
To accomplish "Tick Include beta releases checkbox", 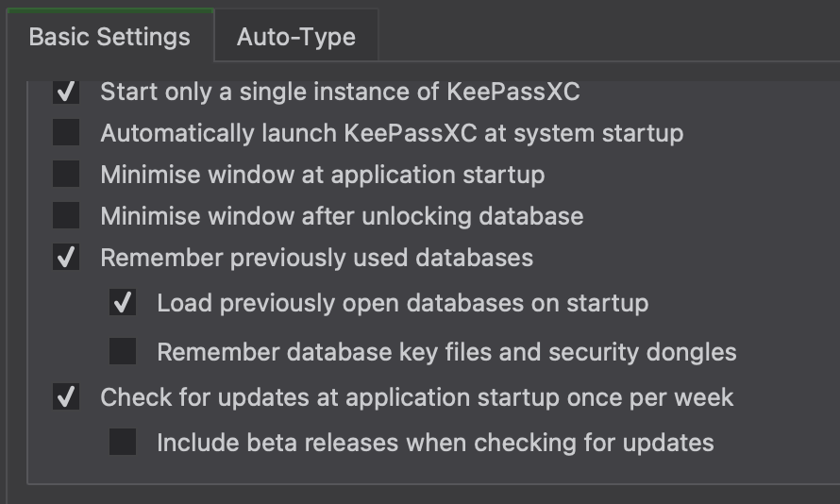I will coord(123,442).
